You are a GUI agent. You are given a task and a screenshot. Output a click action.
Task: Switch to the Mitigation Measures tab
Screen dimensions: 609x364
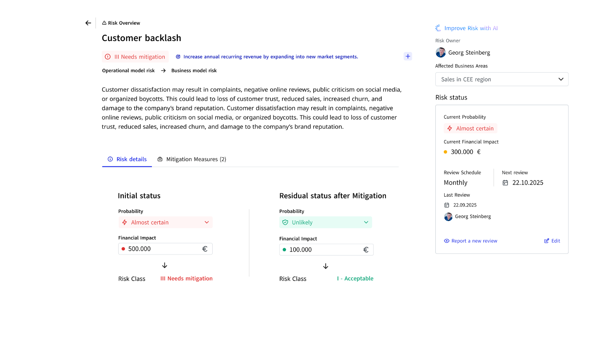(x=192, y=159)
